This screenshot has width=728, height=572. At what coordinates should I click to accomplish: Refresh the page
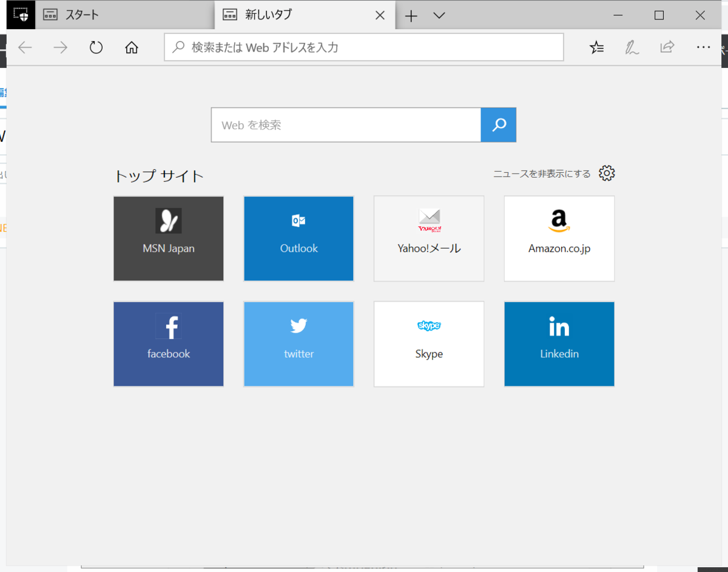point(96,47)
